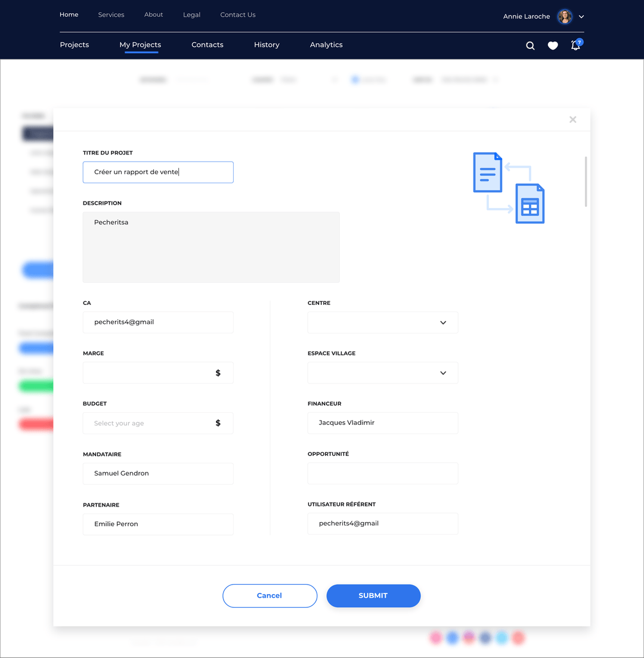
Task: Click the dollar sign in Budget field
Action: [218, 423]
